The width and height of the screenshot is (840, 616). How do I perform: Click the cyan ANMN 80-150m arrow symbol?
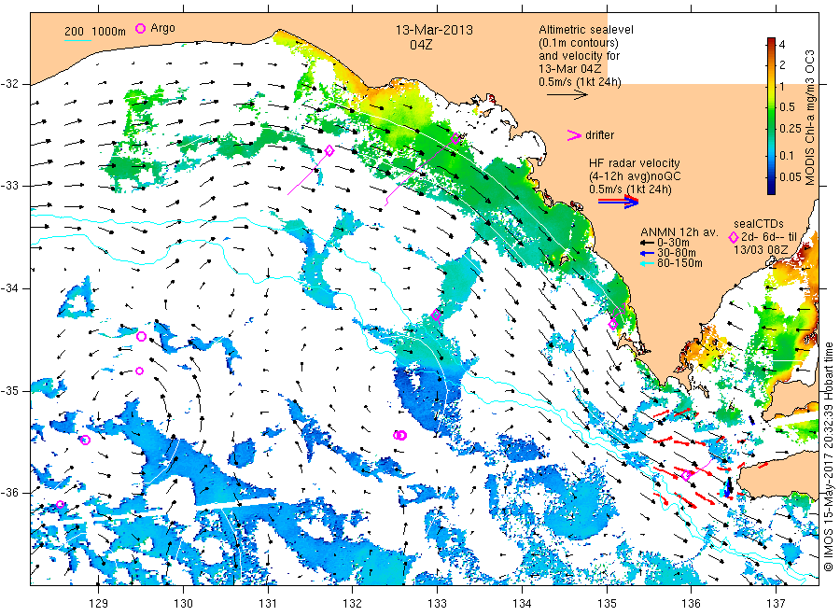click(647, 262)
